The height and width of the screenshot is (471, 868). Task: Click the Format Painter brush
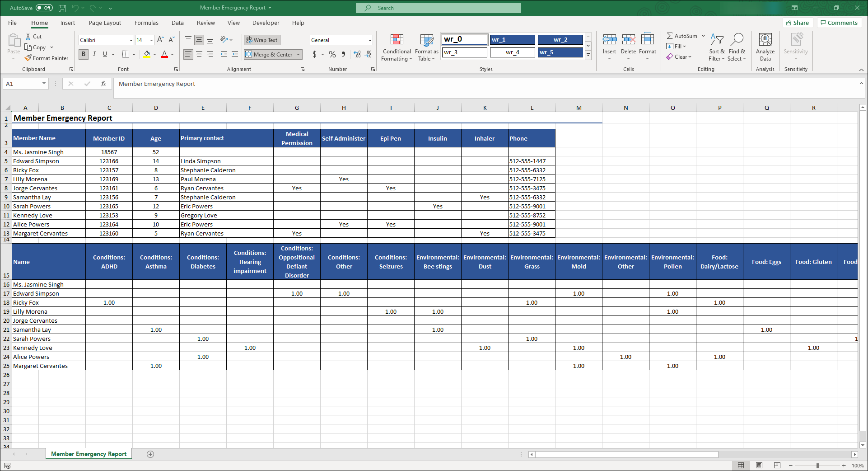tap(28, 58)
